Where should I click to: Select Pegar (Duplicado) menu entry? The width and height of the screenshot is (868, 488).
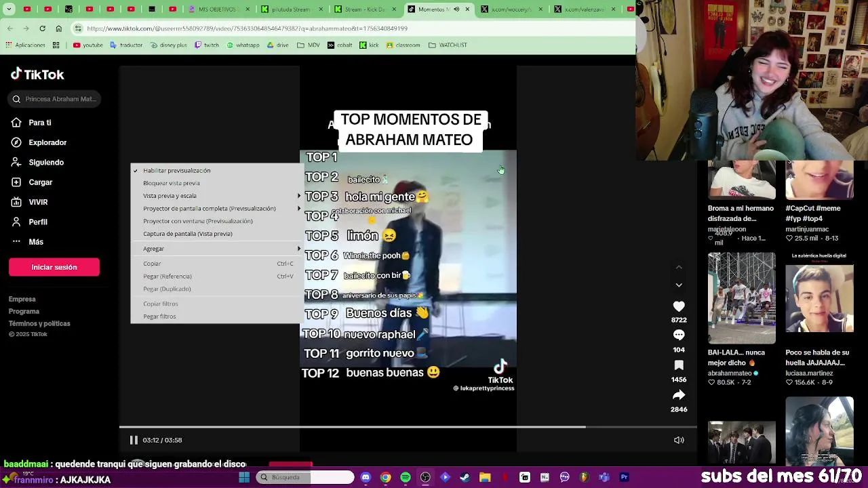tap(216, 289)
